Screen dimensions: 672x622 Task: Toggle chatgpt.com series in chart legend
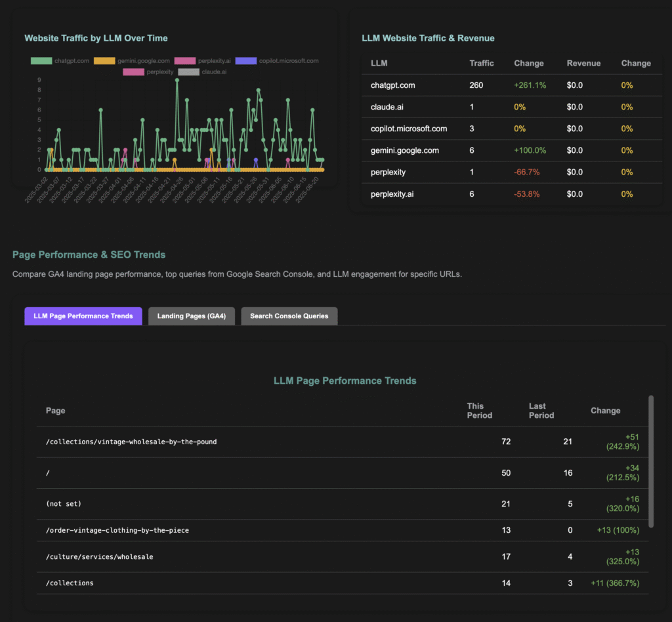pyautogui.click(x=60, y=61)
